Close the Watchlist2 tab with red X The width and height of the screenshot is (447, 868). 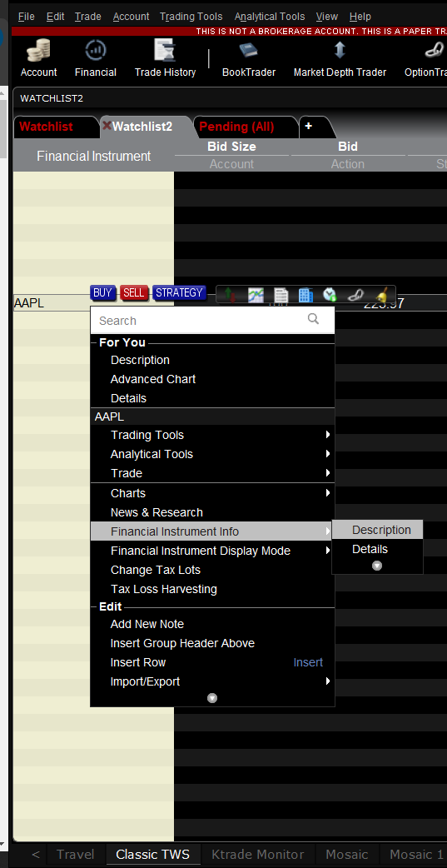107,126
